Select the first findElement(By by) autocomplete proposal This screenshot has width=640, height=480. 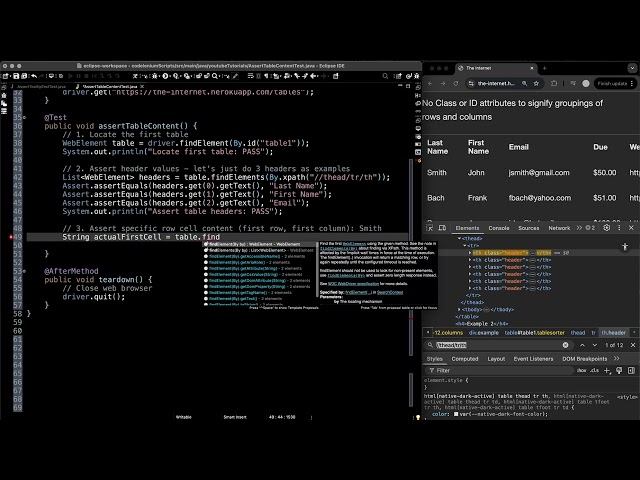coord(260,244)
